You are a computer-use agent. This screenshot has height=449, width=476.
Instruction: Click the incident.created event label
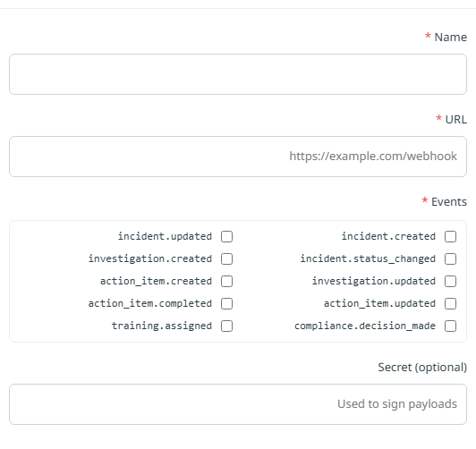(388, 236)
